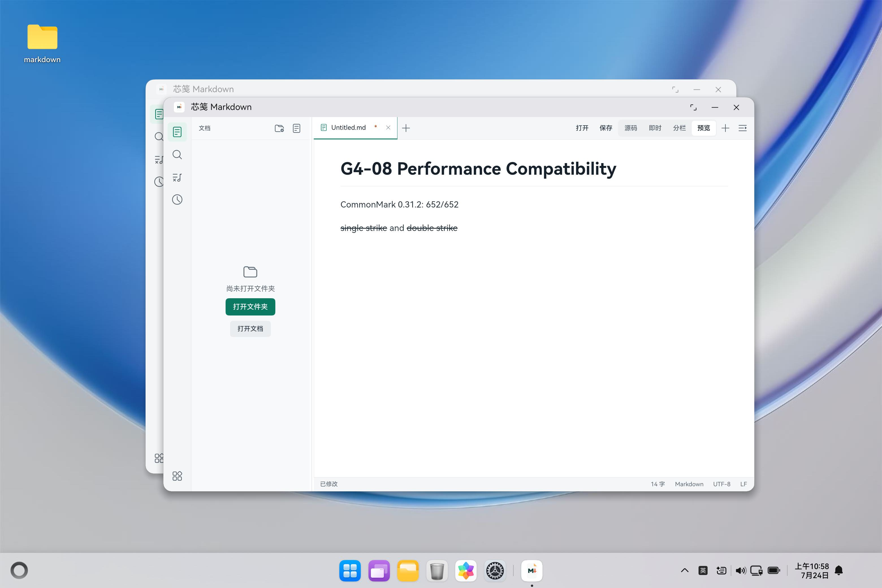
Task: Click the Markdown language status entry
Action: (689, 484)
